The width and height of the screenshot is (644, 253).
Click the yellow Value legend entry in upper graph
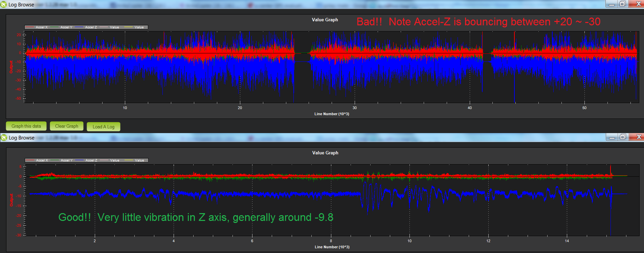(x=139, y=27)
